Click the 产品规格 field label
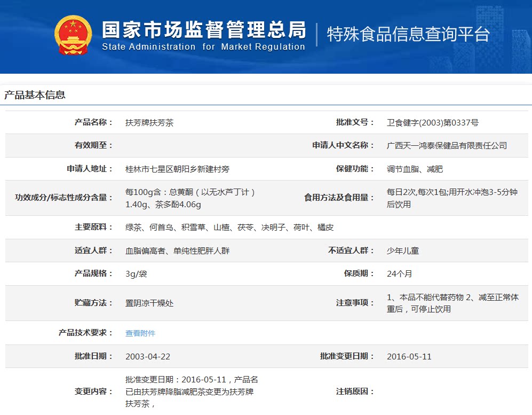The width and height of the screenshot is (532, 415). coord(93,273)
